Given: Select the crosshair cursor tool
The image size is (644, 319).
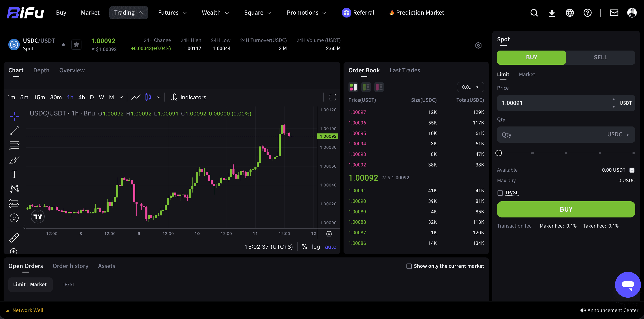Looking at the screenshot, I should coord(14,116).
